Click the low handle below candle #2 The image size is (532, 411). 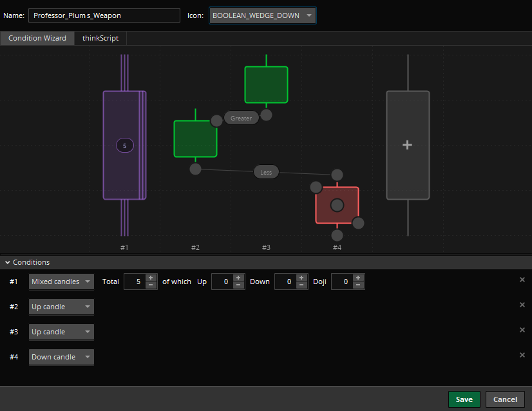(195, 169)
